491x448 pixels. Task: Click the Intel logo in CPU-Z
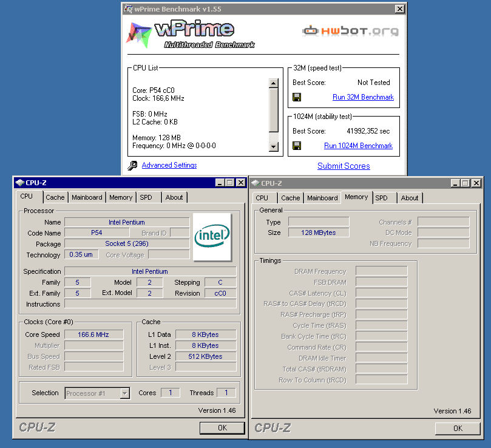(x=212, y=237)
